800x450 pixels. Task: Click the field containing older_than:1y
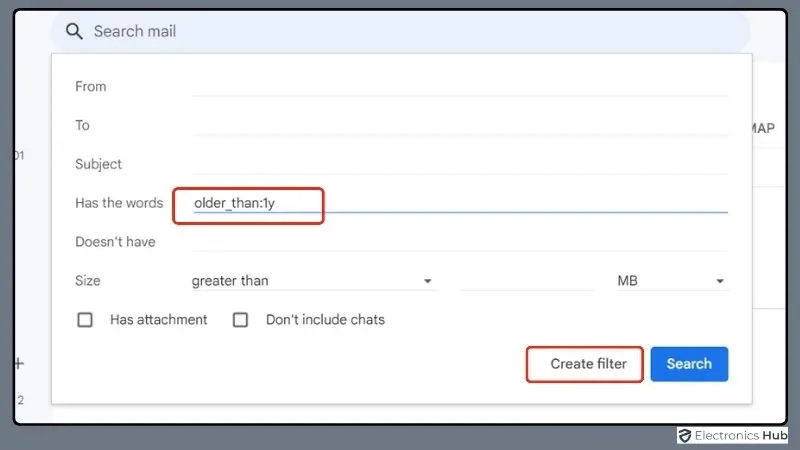point(460,203)
